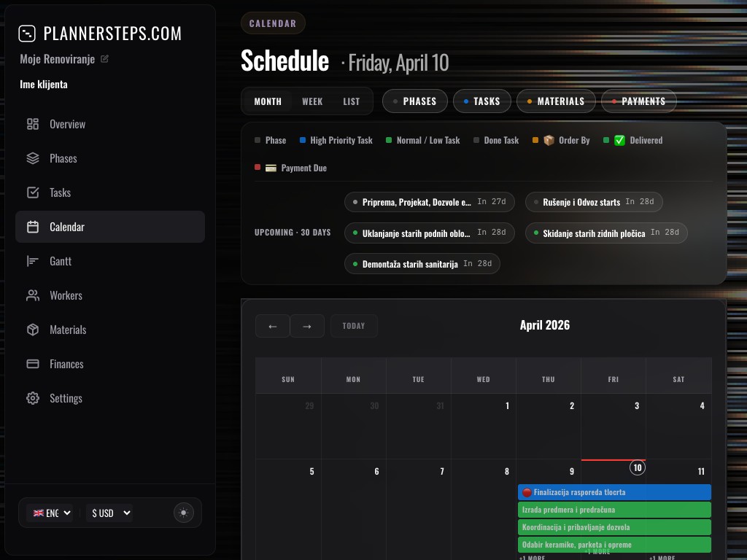The width and height of the screenshot is (747, 560).
Task: Toggle light mode with sun button
Action: tap(183, 513)
